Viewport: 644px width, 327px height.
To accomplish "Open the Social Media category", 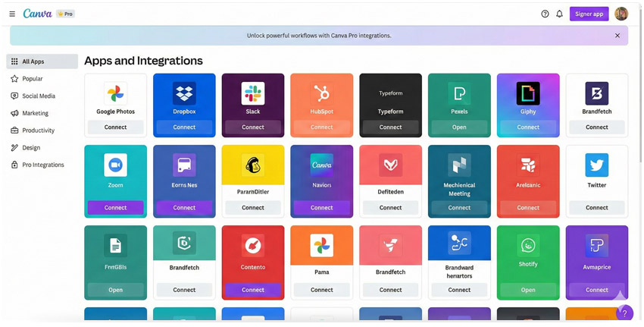I will (x=42, y=96).
